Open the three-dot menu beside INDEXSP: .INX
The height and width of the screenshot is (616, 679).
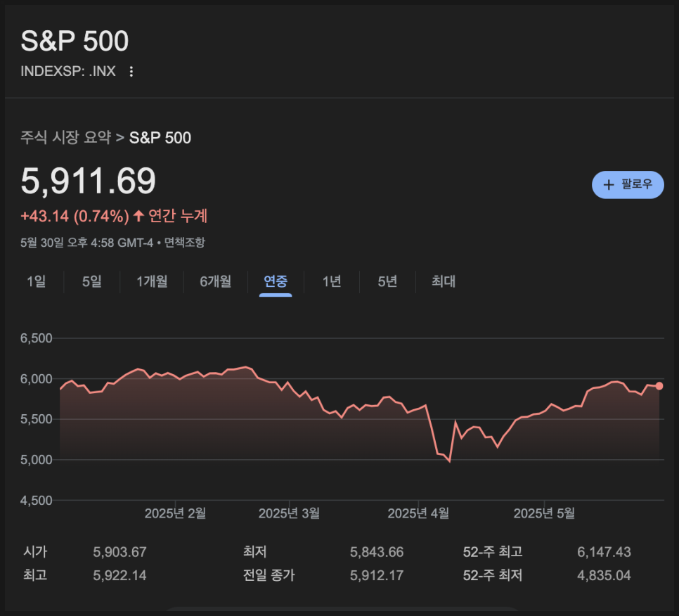click(131, 72)
